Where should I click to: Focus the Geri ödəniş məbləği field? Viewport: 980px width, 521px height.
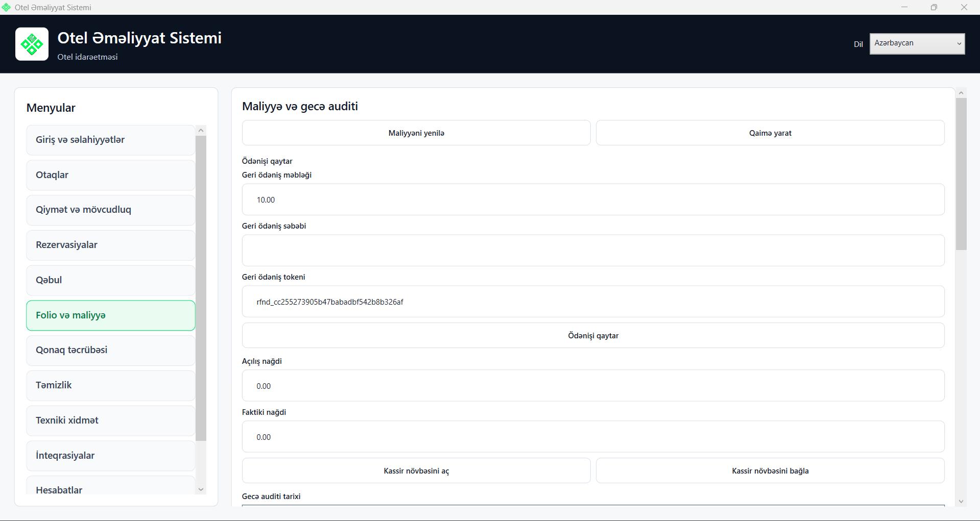click(x=593, y=200)
